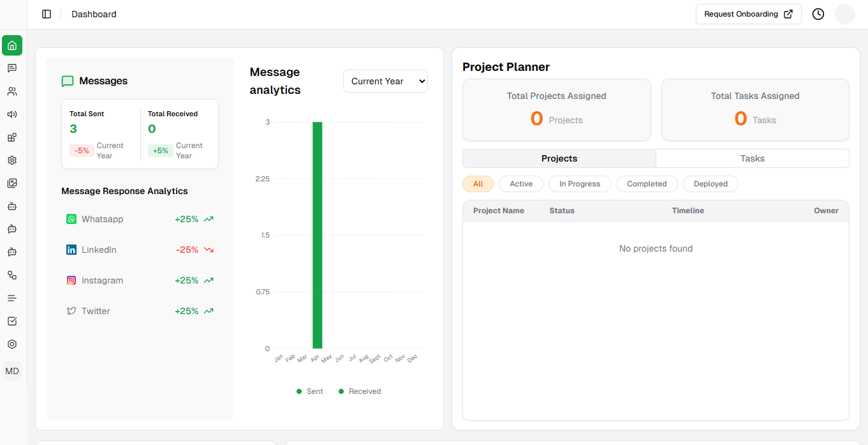Click the Request Onboarding button
Image resolution: width=868 pixels, height=445 pixels.
(749, 14)
